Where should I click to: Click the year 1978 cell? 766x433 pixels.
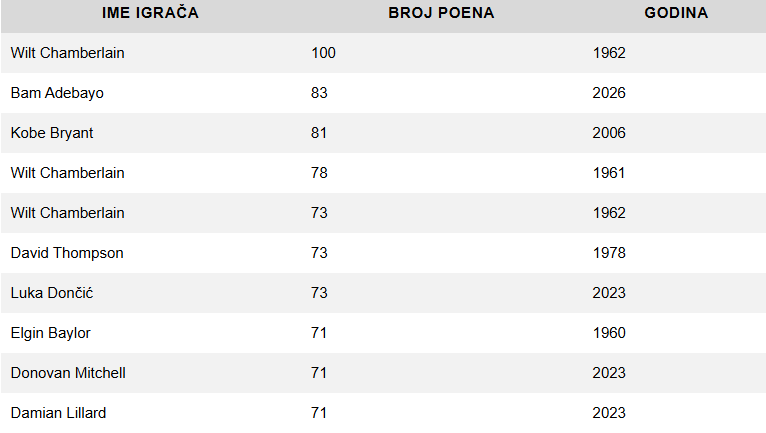click(609, 253)
